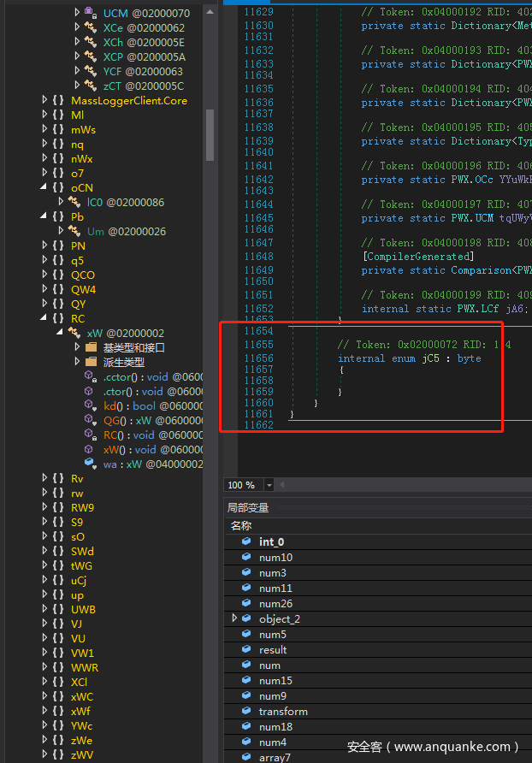
Task: Click the transform variable icon
Action: click(x=247, y=711)
